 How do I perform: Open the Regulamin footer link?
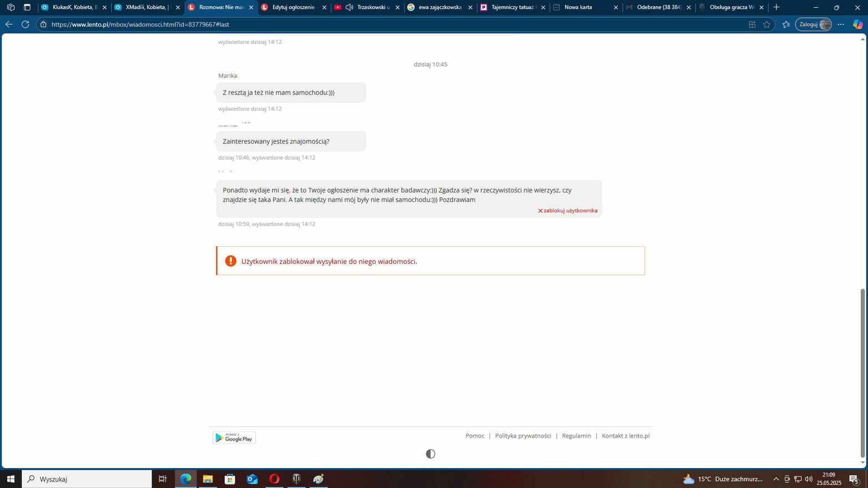pos(577,436)
